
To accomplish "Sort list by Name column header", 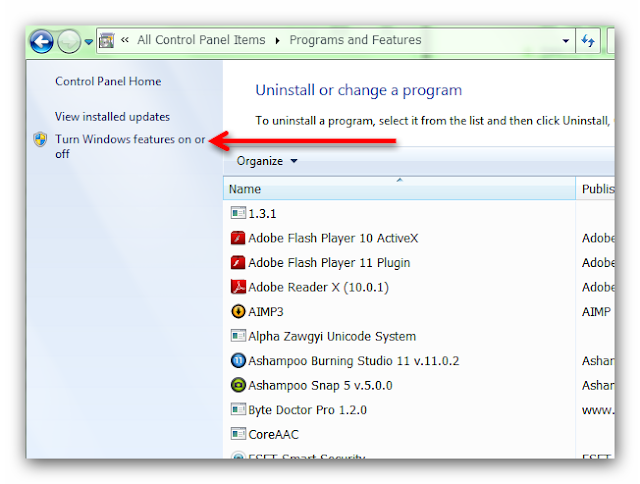I will click(x=399, y=189).
